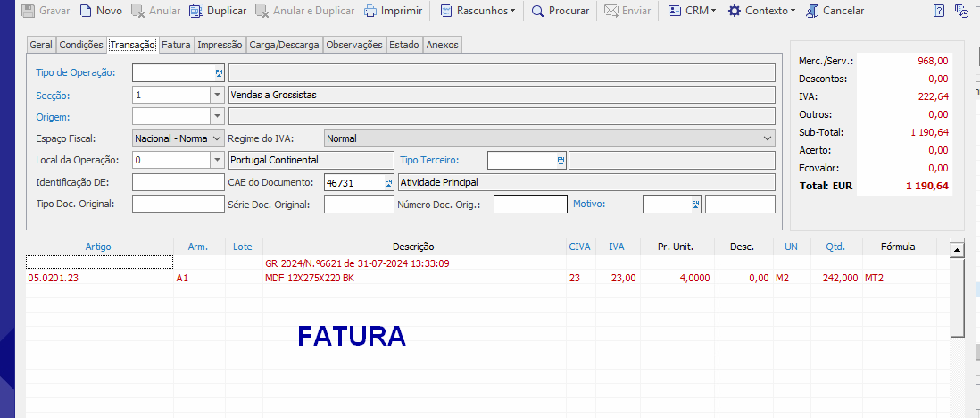Switch to the Geral tab
Image resolution: width=980 pixels, height=418 pixels.
(x=41, y=45)
